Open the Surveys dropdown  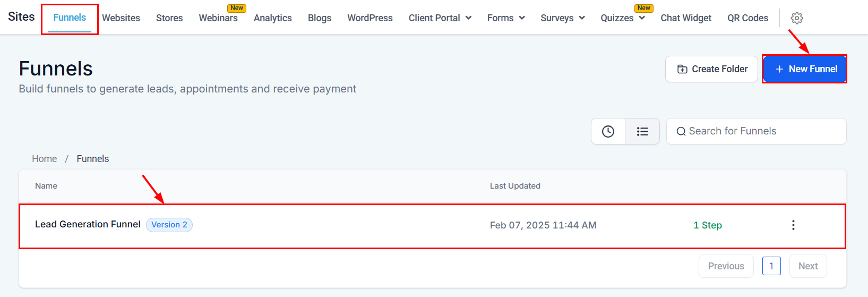(x=562, y=18)
